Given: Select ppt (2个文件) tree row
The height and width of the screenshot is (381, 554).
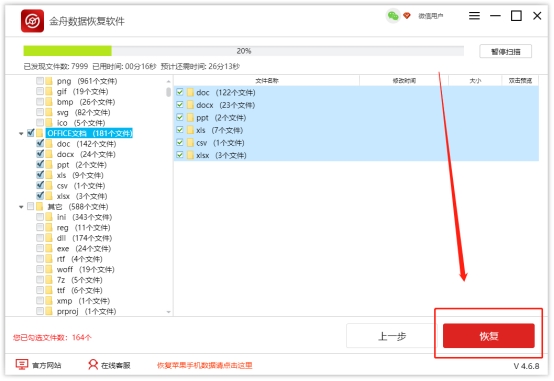Looking at the screenshot, I should tap(81, 165).
